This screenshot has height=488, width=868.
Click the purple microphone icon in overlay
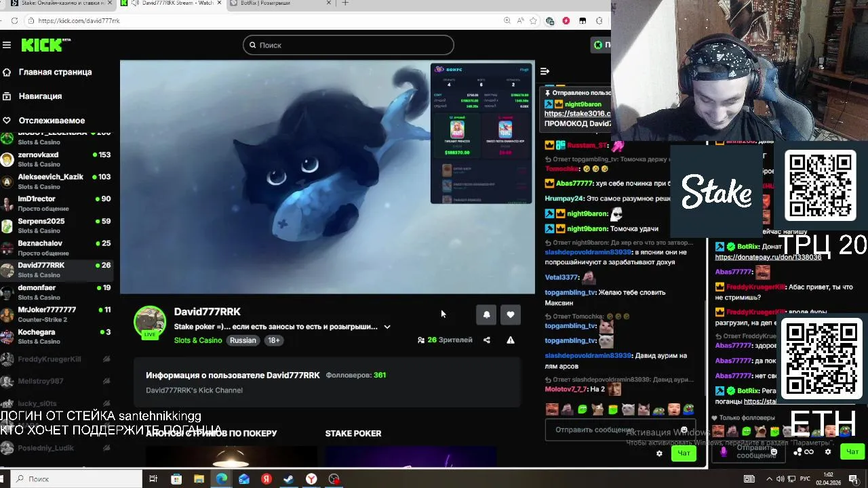tap(724, 451)
